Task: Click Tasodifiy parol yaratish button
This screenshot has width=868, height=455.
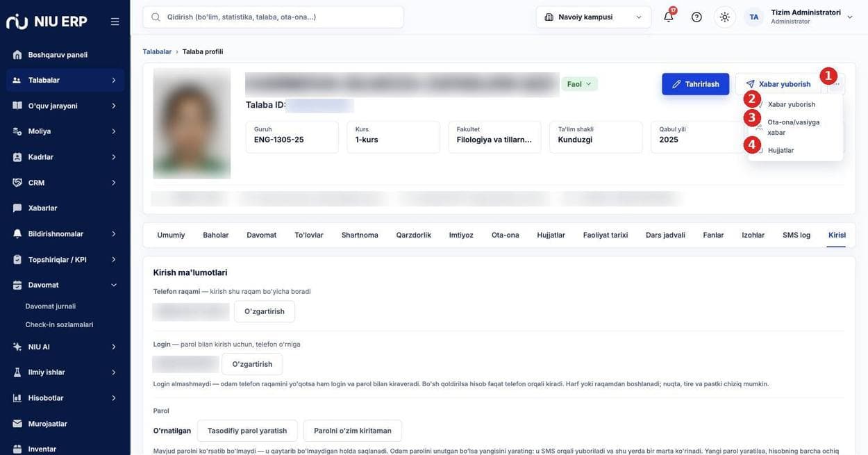Action: click(x=247, y=431)
